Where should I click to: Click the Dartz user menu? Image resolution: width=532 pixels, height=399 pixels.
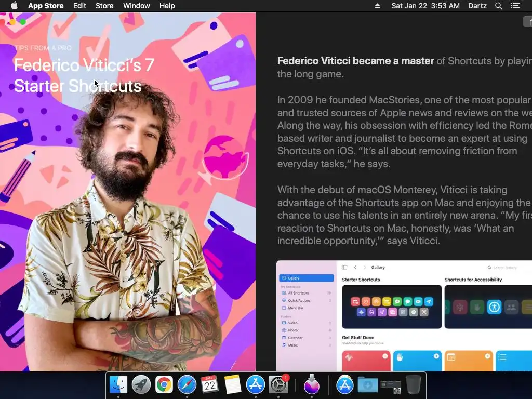[477, 6]
